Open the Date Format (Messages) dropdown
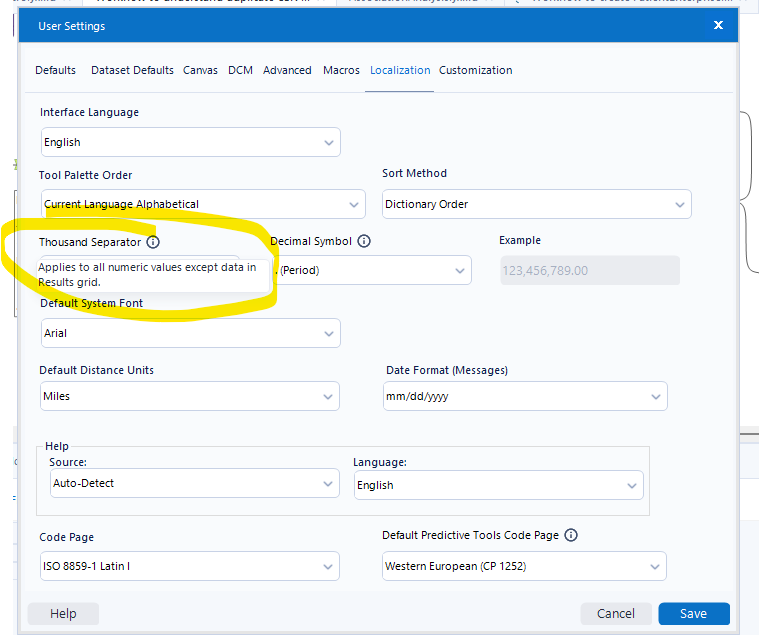The height and width of the screenshot is (635, 759). pos(525,396)
